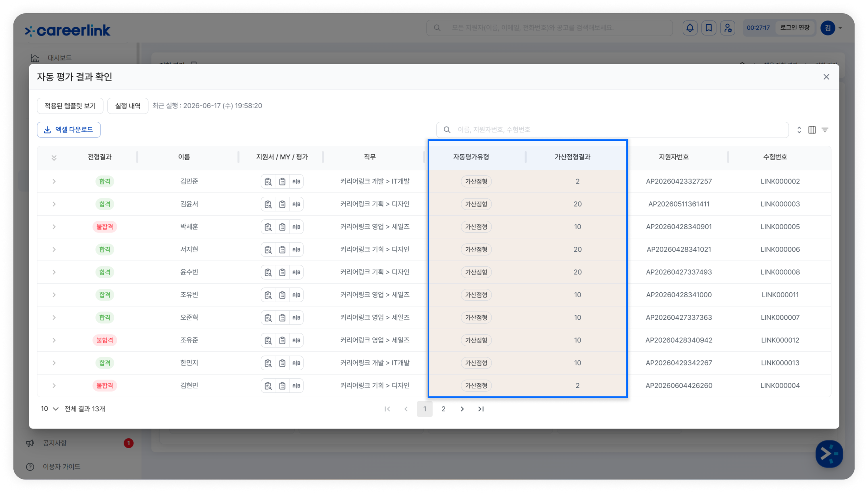Click the sort arrows icon beside search

[x=799, y=130]
